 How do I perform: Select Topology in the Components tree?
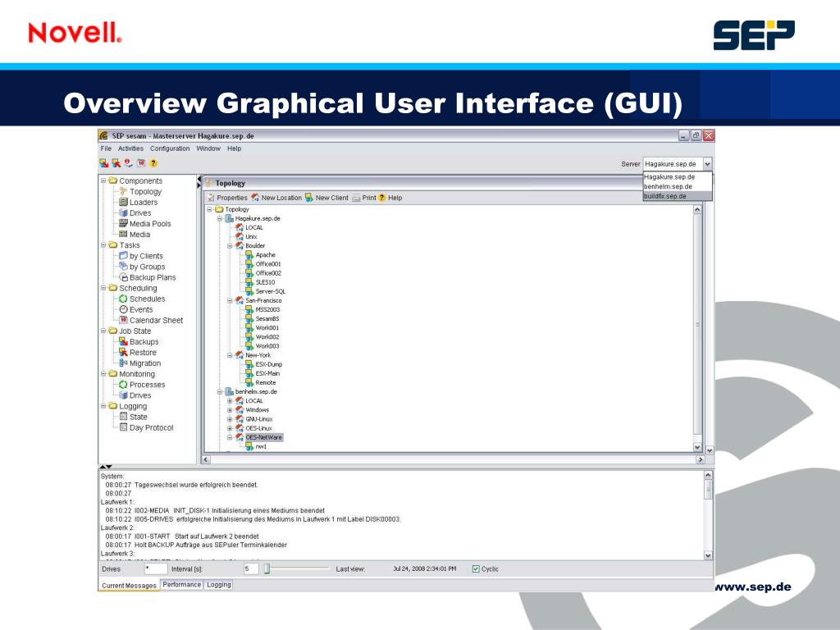pyautogui.click(x=145, y=192)
